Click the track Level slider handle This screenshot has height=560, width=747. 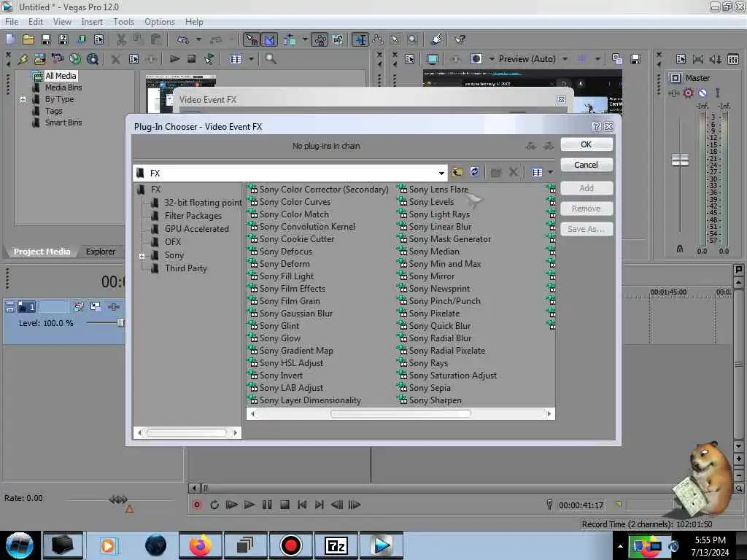[120, 323]
